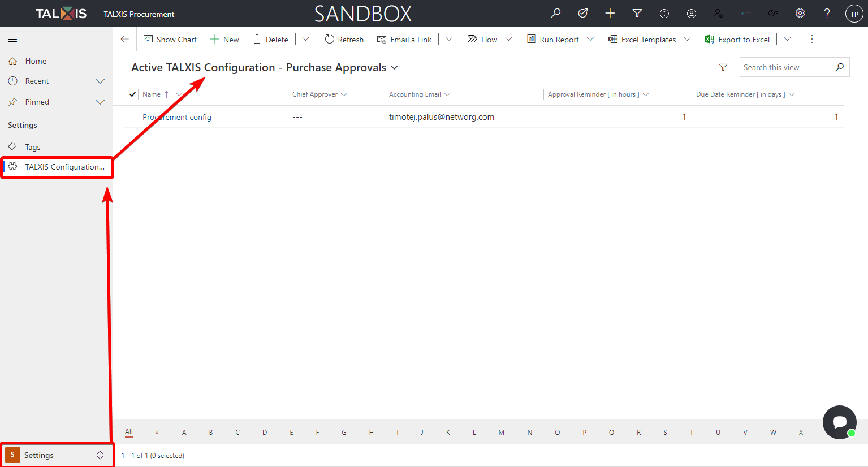Click the plus quick create icon
Image resolution: width=868 pixels, height=467 pixels.
pyautogui.click(x=610, y=13)
